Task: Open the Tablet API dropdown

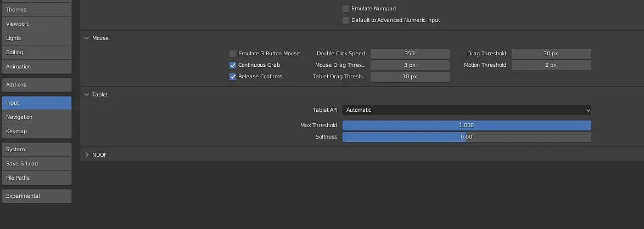Action: [466, 110]
